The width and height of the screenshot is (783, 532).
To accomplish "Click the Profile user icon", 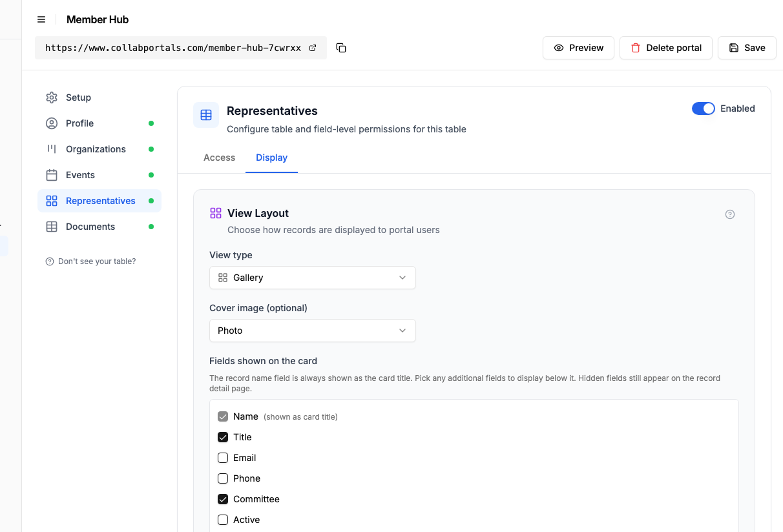I will 52,123.
